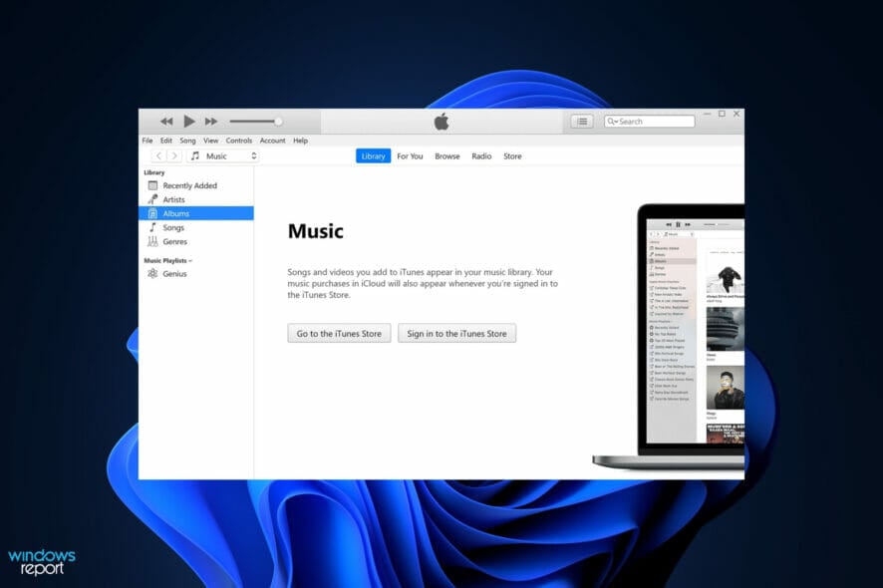Select Artists in the sidebar
Screen dimensions: 883x588
pos(196,199)
